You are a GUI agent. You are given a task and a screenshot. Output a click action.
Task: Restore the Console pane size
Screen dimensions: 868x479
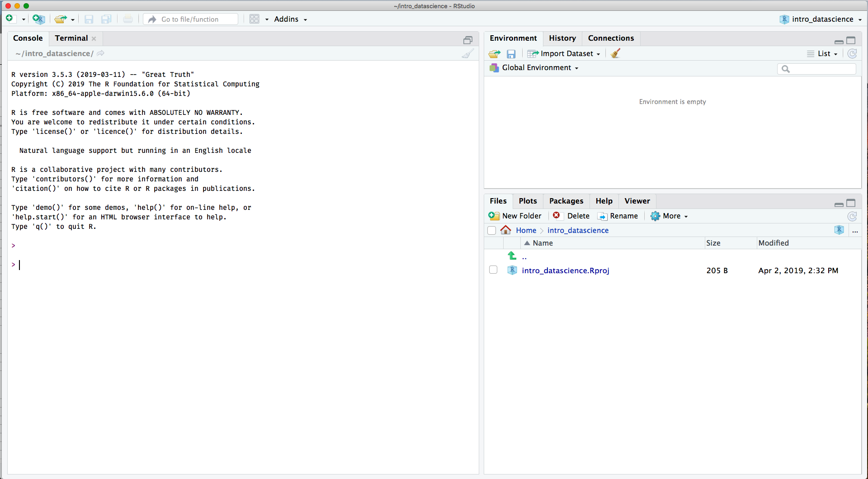tap(468, 40)
